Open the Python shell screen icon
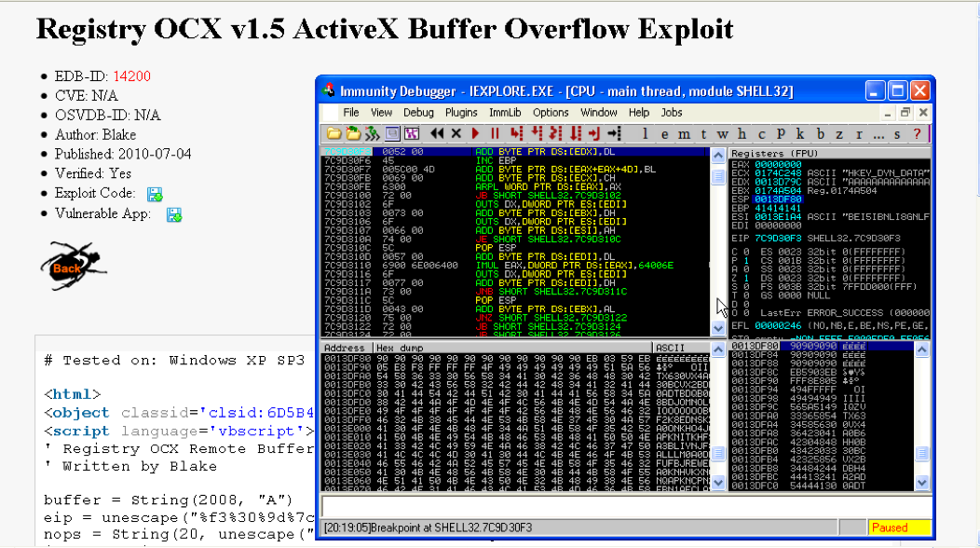The height and width of the screenshot is (548, 980). (392, 133)
